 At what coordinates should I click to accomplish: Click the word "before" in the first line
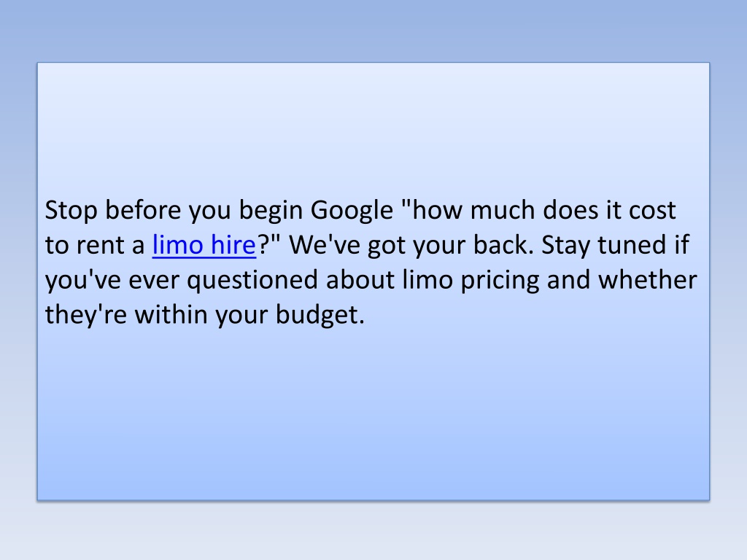click(x=143, y=210)
